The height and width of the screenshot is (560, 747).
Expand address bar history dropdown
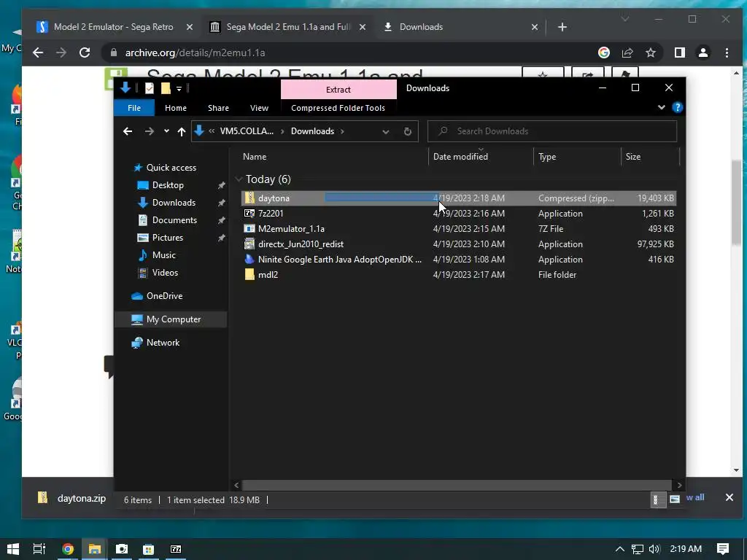click(385, 132)
